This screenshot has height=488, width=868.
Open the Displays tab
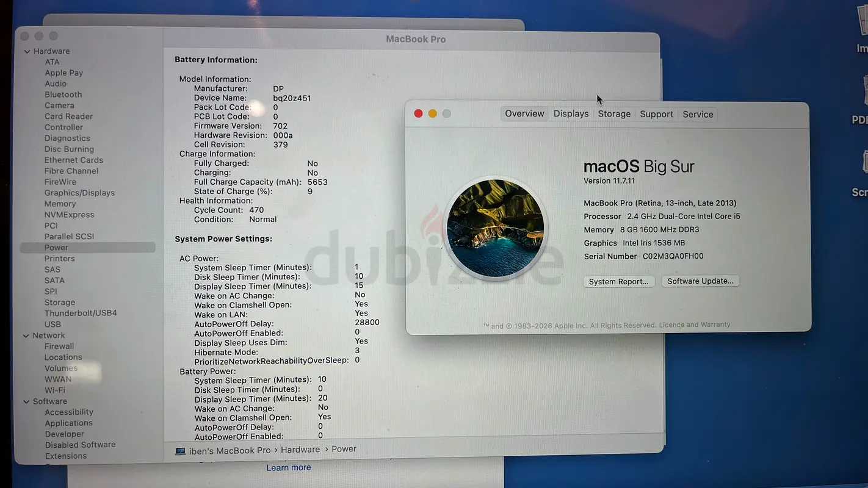click(571, 114)
